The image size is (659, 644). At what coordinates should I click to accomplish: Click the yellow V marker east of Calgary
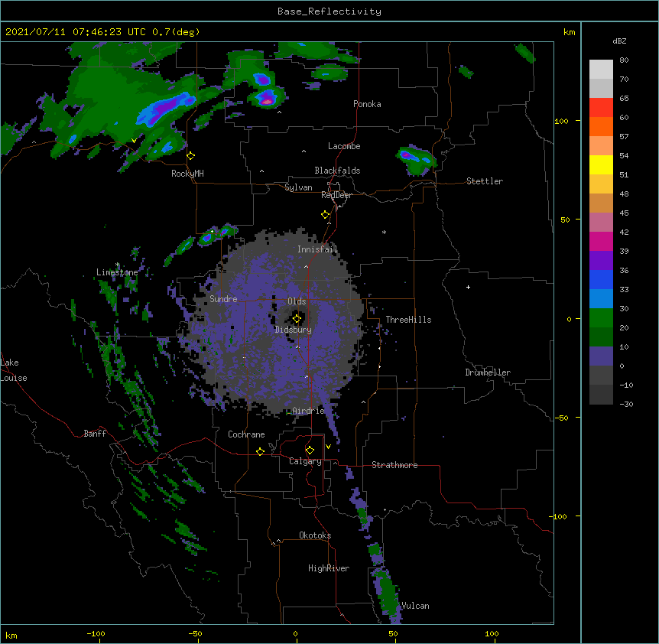(328, 447)
